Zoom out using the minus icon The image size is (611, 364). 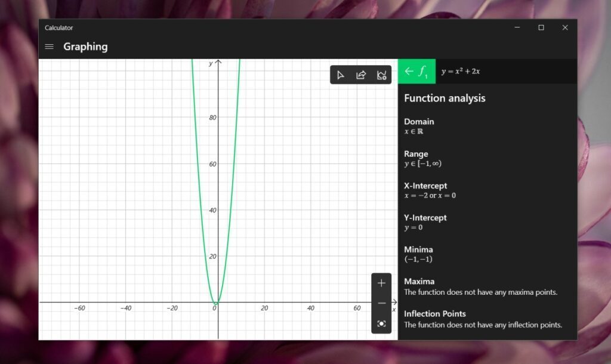point(381,303)
